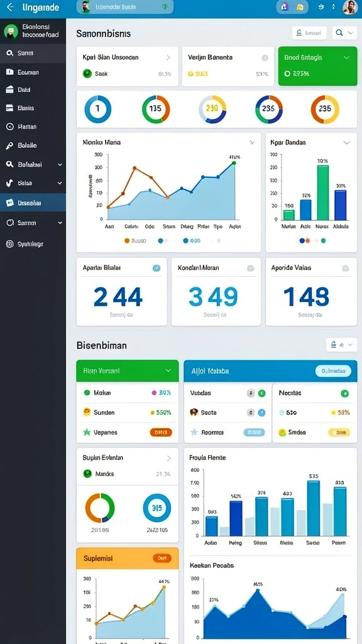362x644 pixels.
Task: Toggle the checkmark on Apartai Blialar card
Action: (156, 268)
